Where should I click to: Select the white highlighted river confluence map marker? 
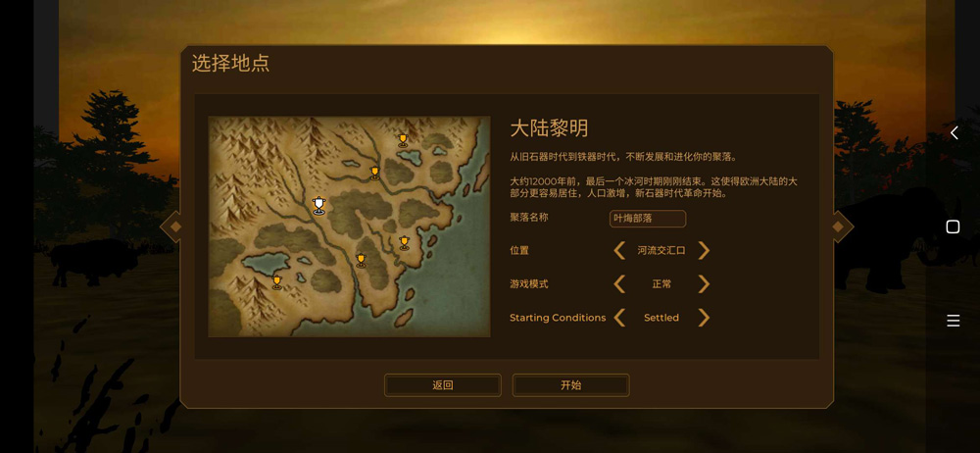318,205
